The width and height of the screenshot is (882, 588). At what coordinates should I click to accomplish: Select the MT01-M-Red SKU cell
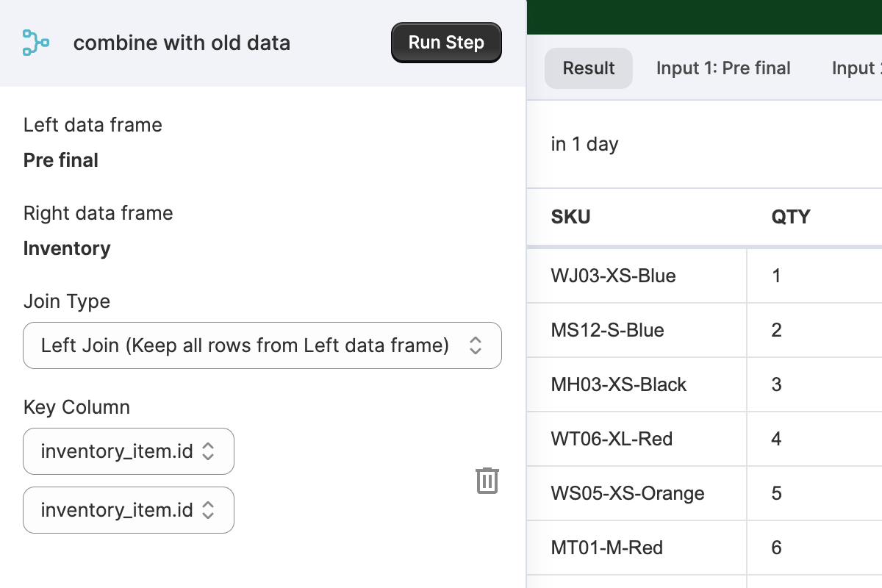pos(606,548)
